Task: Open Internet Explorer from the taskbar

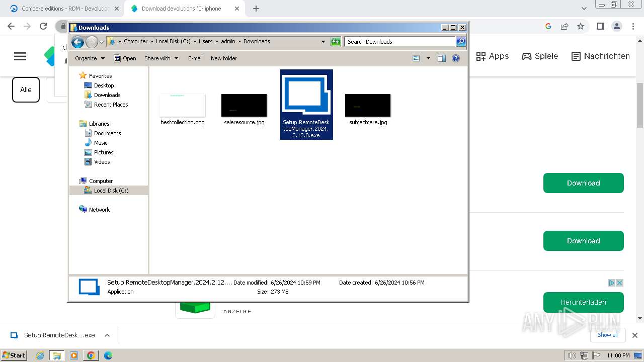Action: 40,355
